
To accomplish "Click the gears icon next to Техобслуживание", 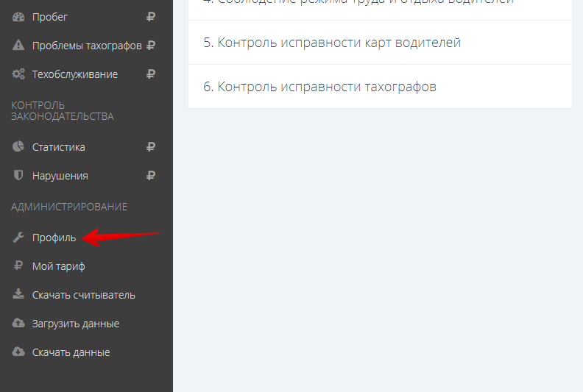I will pos(18,74).
